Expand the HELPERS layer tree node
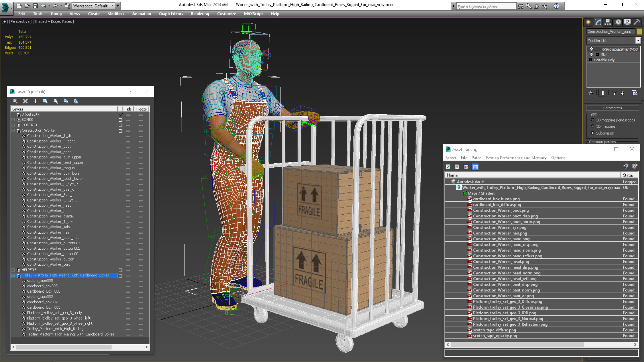Viewport: 644px width, 362px height. 13,270
